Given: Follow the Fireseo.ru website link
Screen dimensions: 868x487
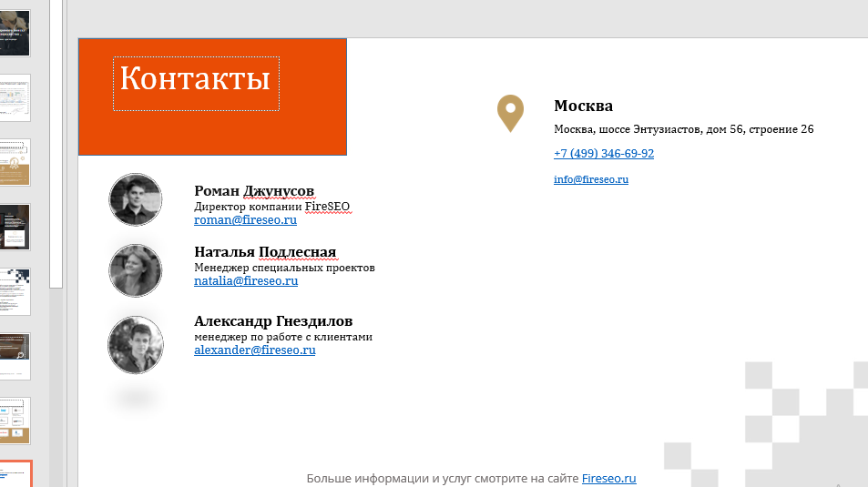Looking at the screenshot, I should [x=609, y=478].
